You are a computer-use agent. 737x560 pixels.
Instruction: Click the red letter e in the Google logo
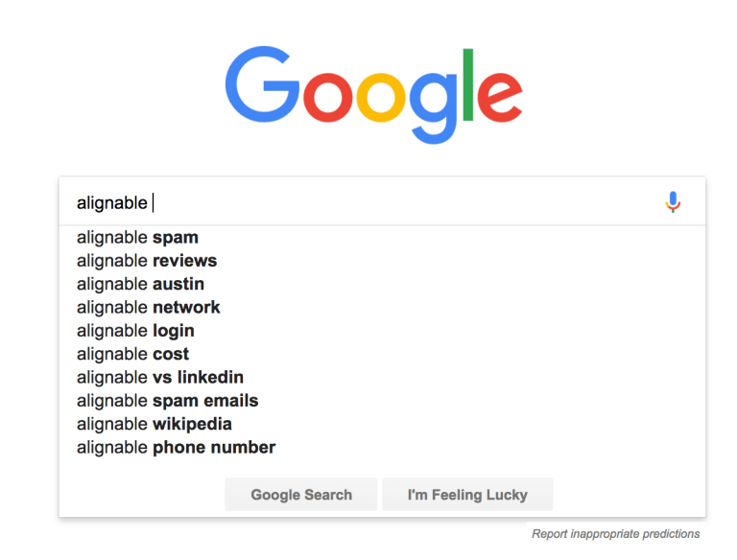tap(500, 99)
